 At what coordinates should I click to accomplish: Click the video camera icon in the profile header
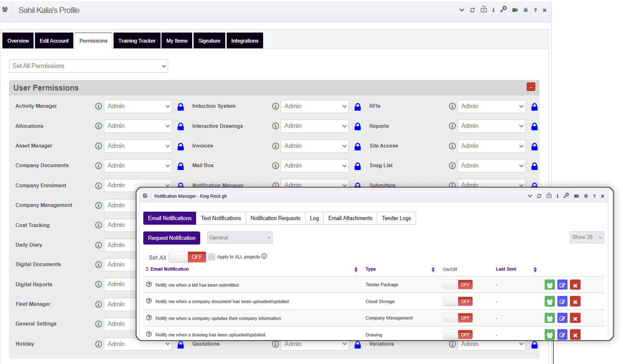tap(515, 10)
